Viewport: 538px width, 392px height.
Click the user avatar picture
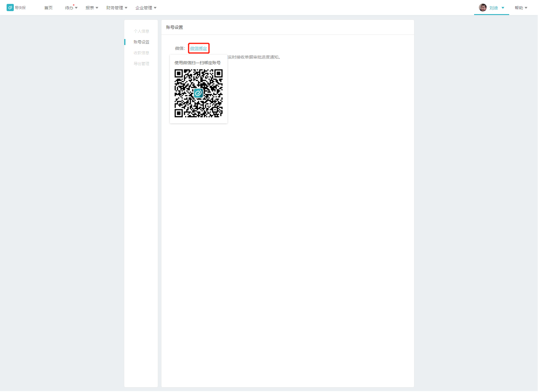483,8
